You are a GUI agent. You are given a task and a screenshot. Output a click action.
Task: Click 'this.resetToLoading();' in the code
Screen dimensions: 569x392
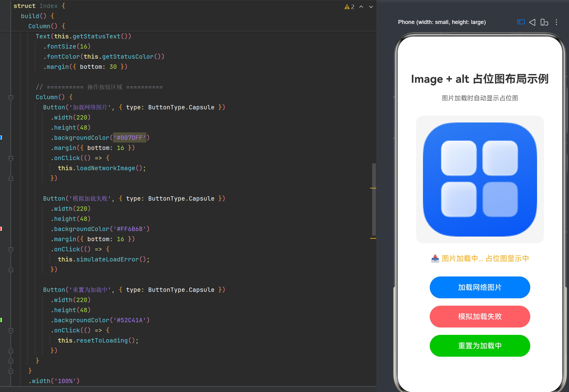(98, 340)
